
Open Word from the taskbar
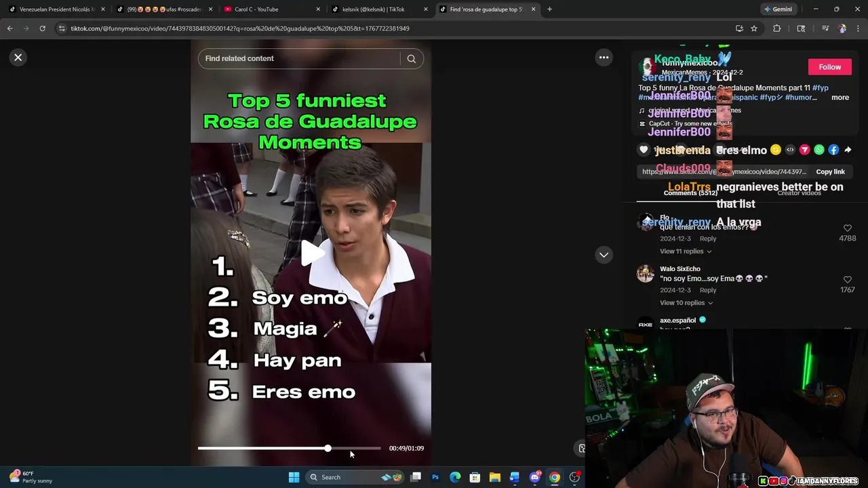tap(515, 477)
